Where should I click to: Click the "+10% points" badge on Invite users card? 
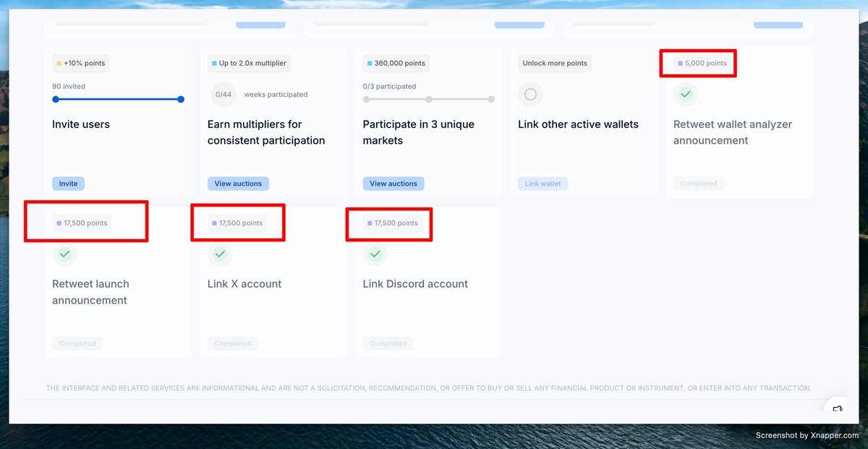[x=80, y=63]
